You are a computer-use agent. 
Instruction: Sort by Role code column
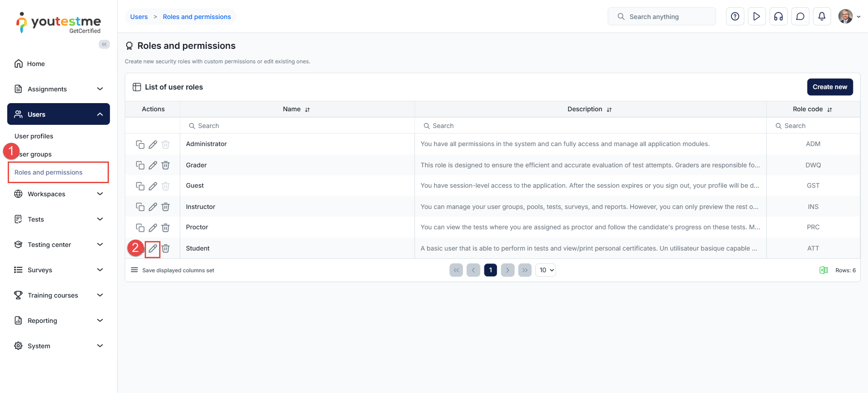click(829, 109)
